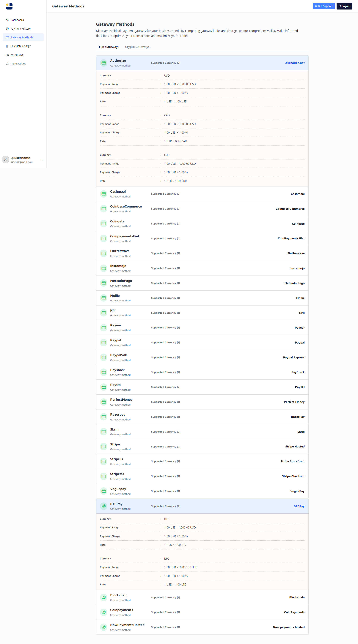Switch to the Fiat Gateways tab
The width and height of the screenshot is (358, 644).
coord(109,47)
